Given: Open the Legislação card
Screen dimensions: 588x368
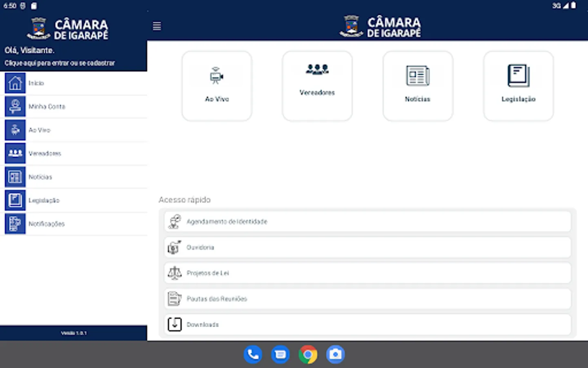Looking at the screenshot, I should pos(519,86).
